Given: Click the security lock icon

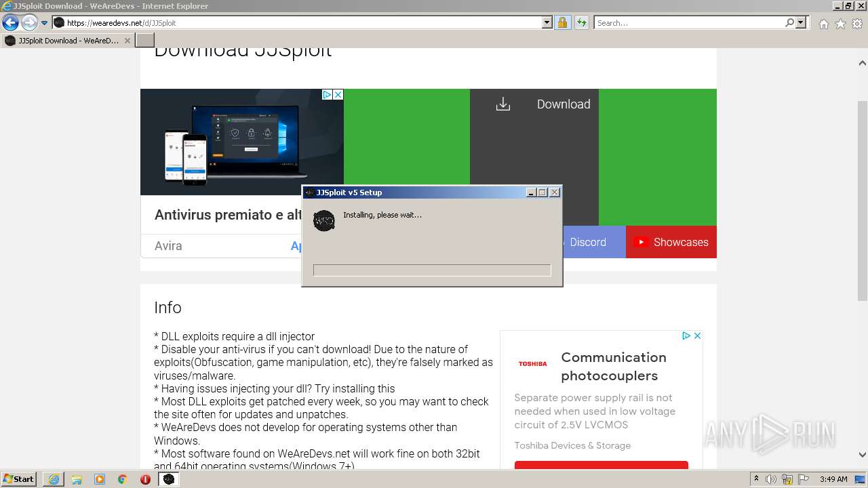Looking at the screenshot, I should [562, 23].
